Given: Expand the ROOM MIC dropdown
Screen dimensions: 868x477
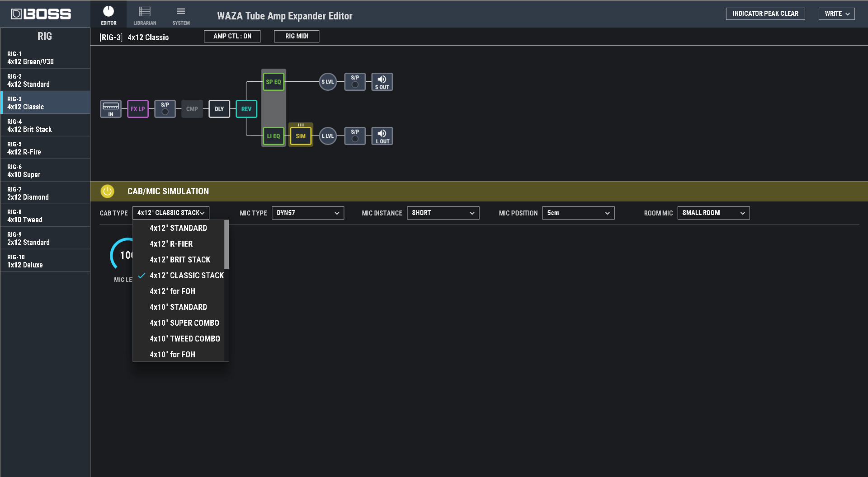Looking at the screenshot, I should click(x=713, y=213).
